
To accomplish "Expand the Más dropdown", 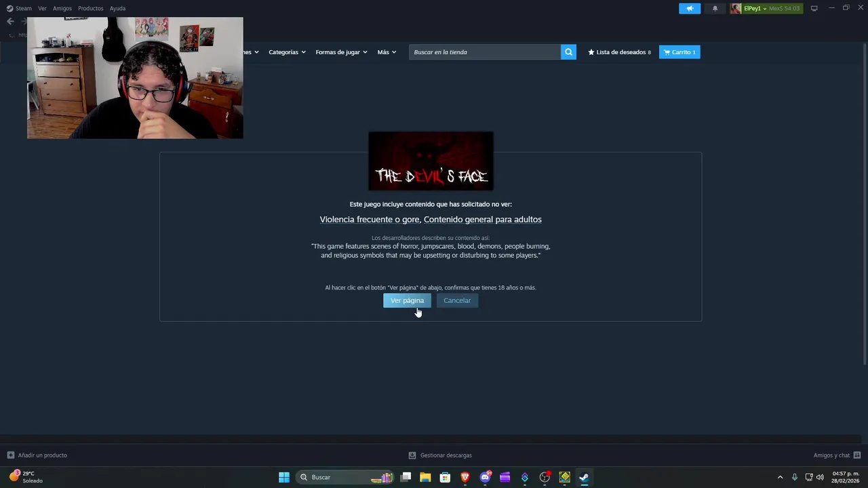I will click(x=387, y=52).
